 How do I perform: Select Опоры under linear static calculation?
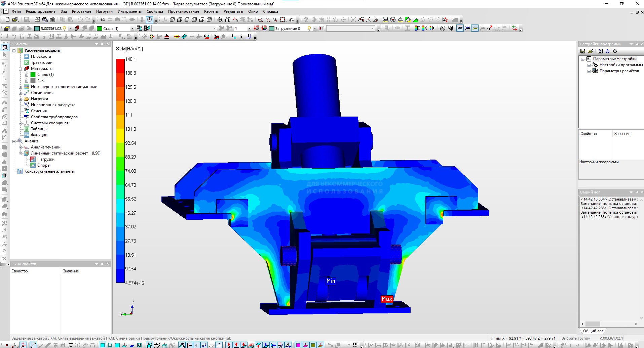pos(44,165)
